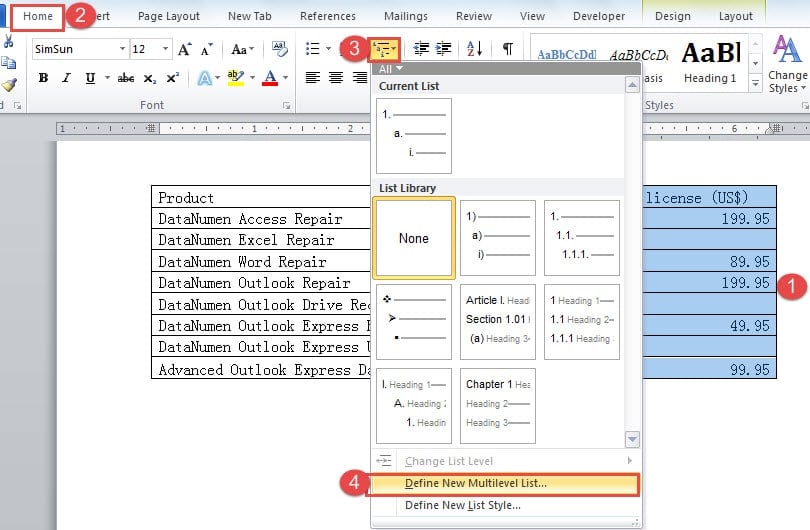
Task: Open the Font Color dropdown arrow
Action: (x=285, y=78)
